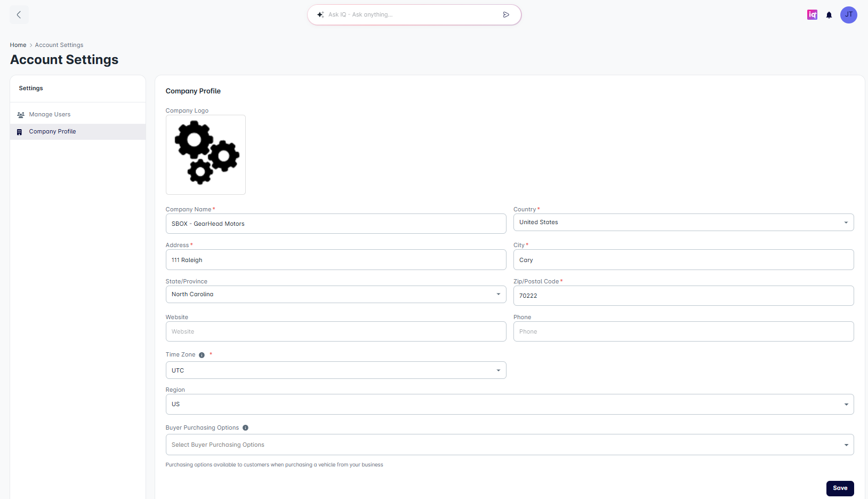Open the pink IQ app icon

point(812,15)
